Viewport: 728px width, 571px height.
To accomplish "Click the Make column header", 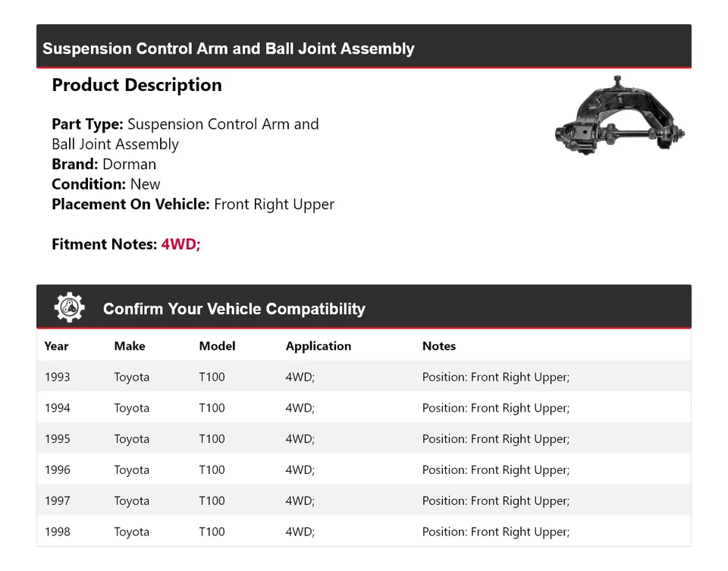I will (130, 346).
